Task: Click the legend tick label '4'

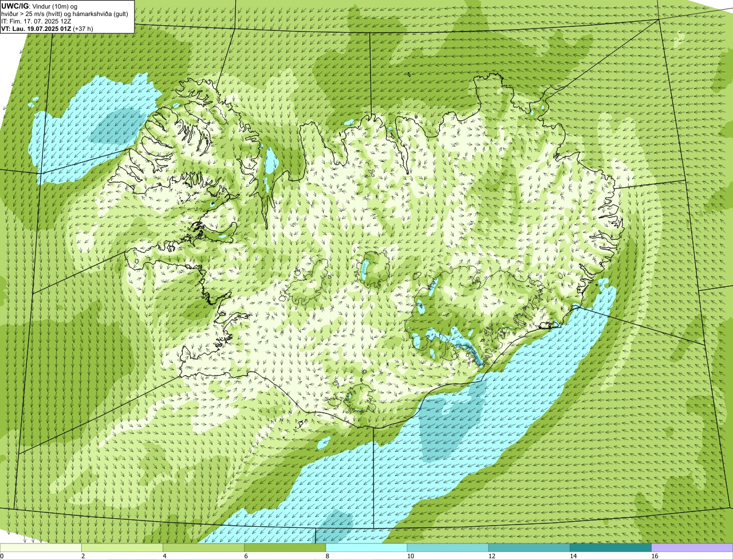Action: (x=164, y=556)
